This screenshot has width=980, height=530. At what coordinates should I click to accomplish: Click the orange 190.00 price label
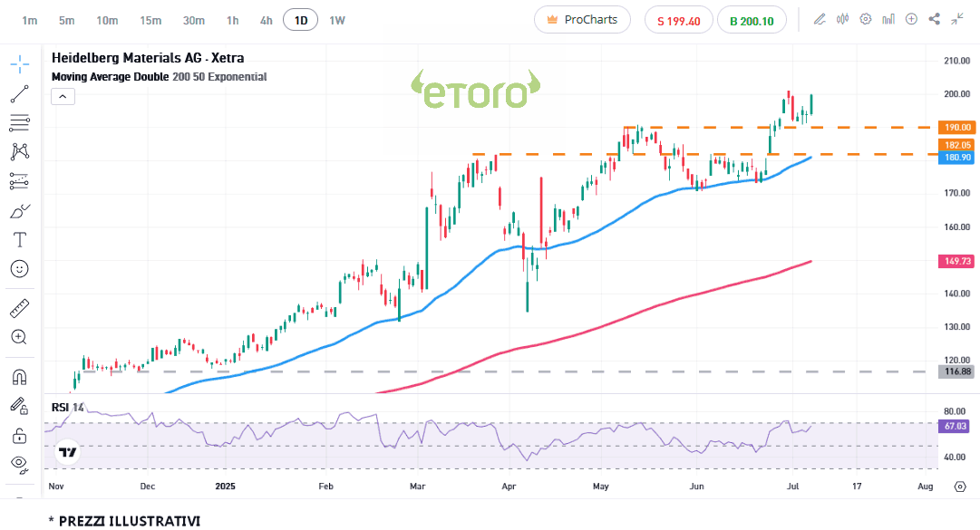click(957, 128)
